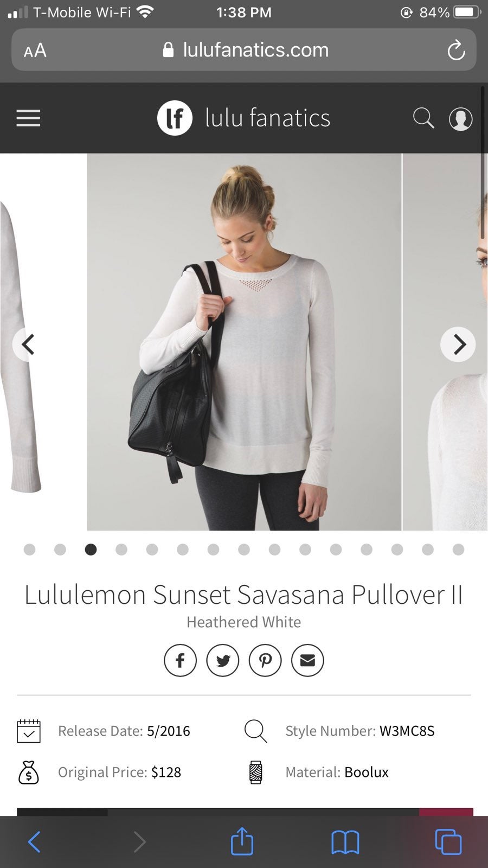The image size is (488, 868).
Task: Pin product with Pinterest icon
Action: pyautogui.click(x=265, y=660)
